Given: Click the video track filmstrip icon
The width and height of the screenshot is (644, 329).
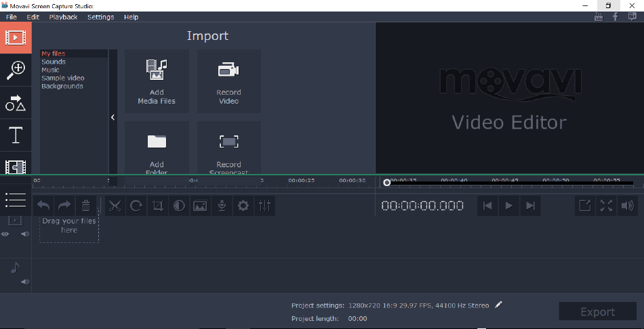Looking at the screenshot, I should [x=15, y=221].
